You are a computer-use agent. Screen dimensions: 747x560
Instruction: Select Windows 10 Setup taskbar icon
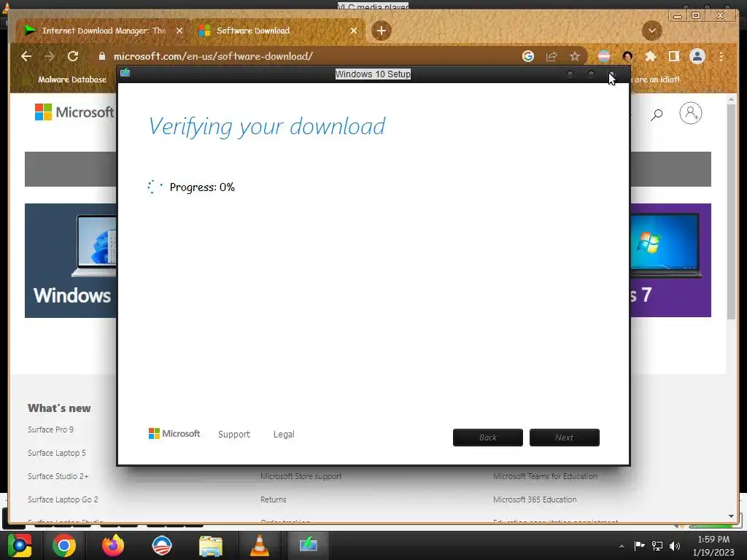[309, 545]
